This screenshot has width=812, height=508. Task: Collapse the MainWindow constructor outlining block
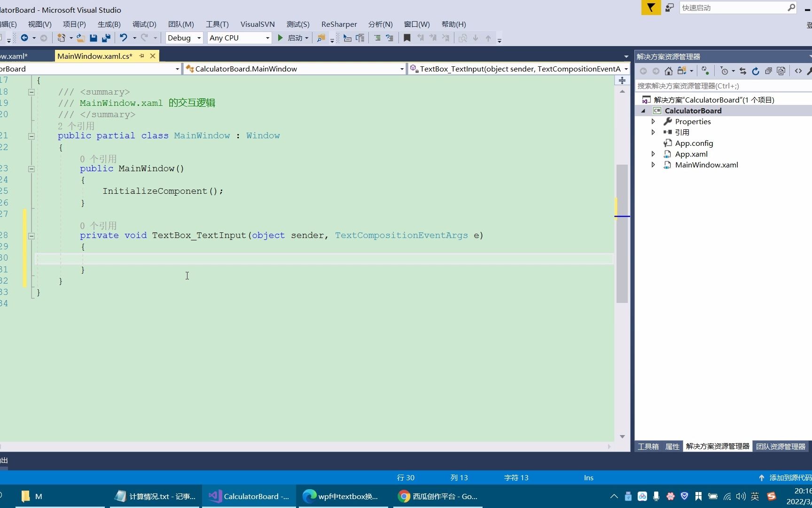[x=31, y=169]
